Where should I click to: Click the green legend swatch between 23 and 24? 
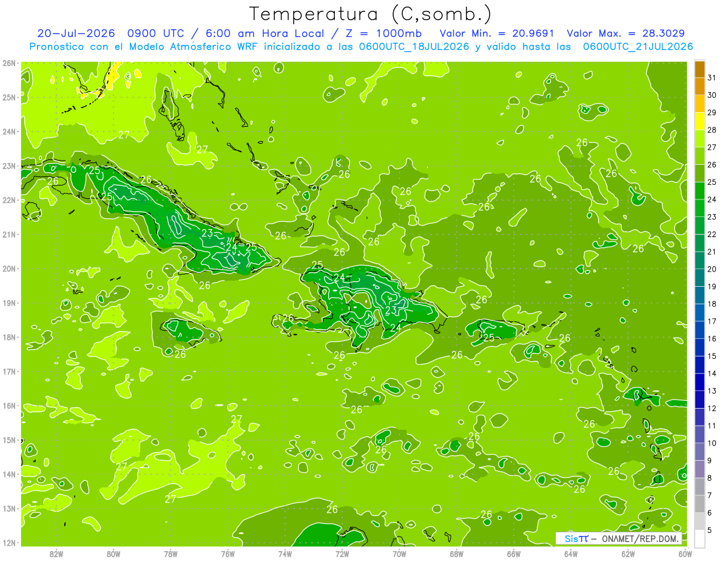(699, 209)
